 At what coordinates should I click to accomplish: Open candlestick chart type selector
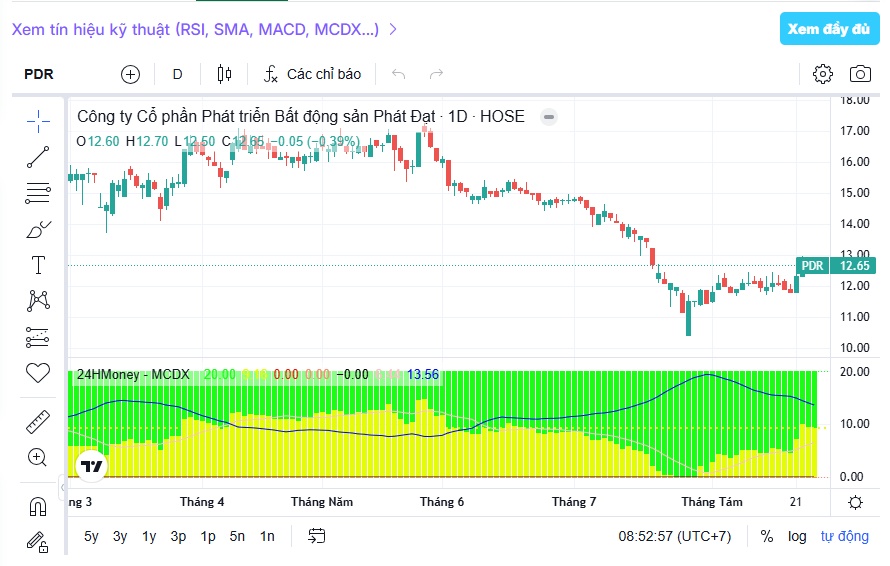(x=224, y=74)
